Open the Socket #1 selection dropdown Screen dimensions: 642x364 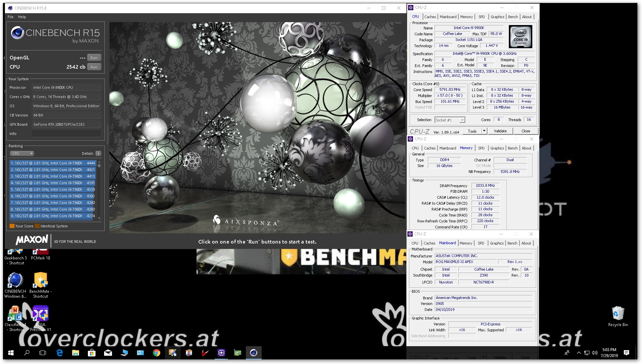[x=450, y=120]
